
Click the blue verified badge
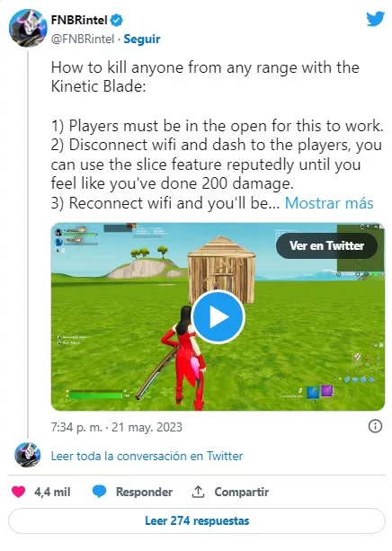(117, 21)
